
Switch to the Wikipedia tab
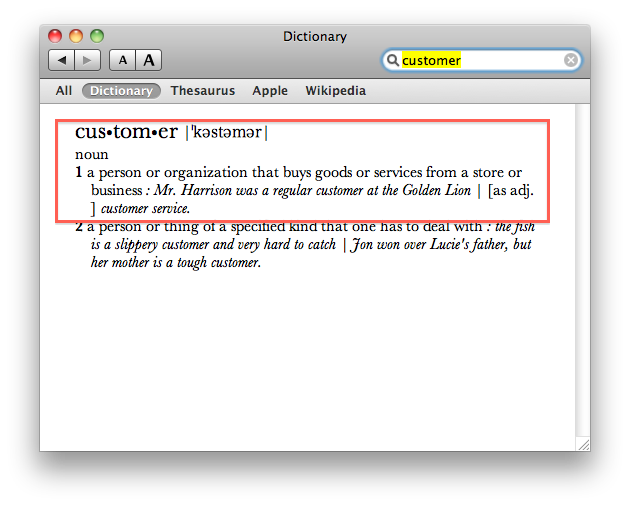pyautogui.click(x=335, y=91)
